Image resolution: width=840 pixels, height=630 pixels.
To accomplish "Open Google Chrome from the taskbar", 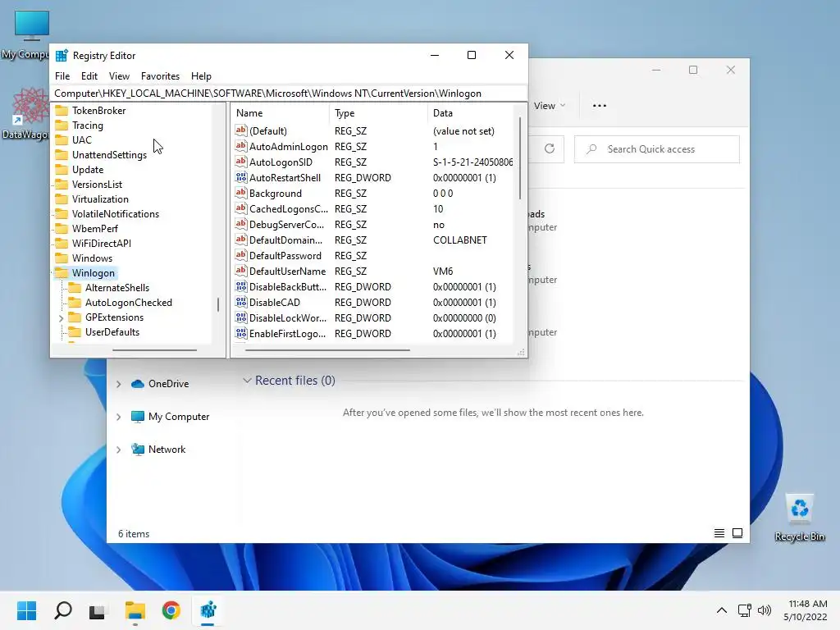I will (171, 610).
